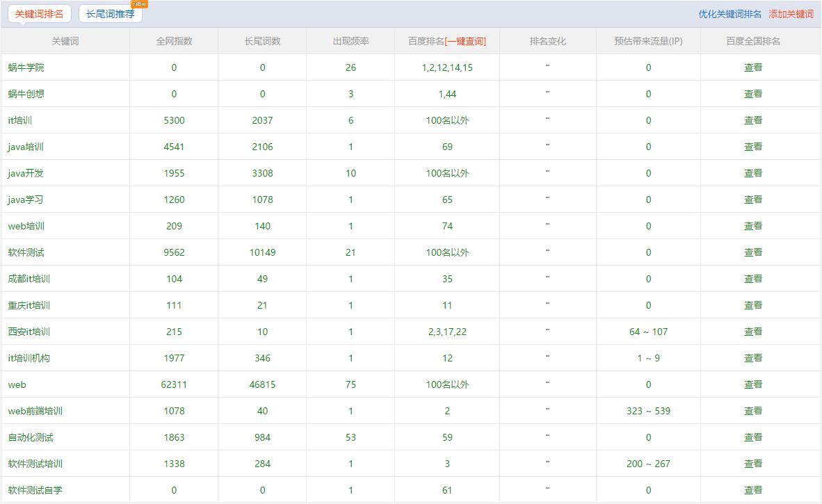Viewport: 822px width, 504px height.
Task: Open the 蜗牛创想 keyword link
Action: pyautogui.click(x=26, y=94)
